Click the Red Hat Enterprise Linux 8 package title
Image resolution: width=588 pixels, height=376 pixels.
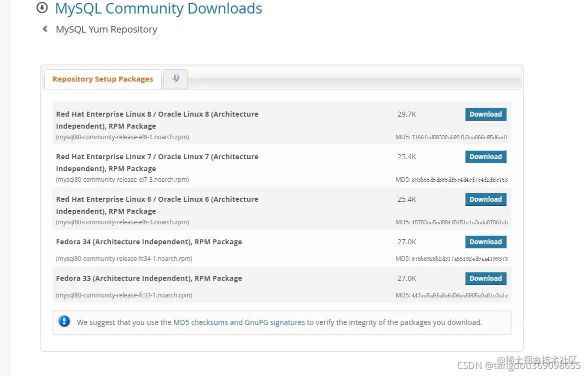click(x=157, y=120)
